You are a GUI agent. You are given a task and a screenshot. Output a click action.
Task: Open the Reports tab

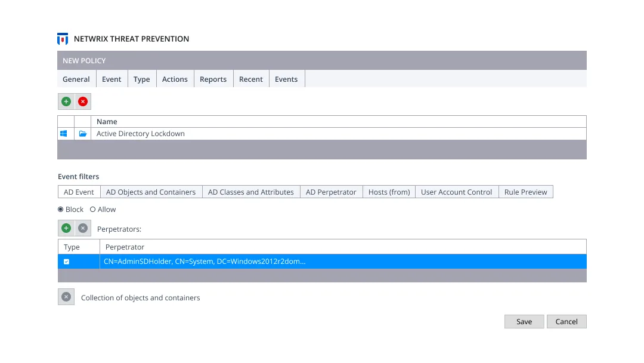click(213, 79)
